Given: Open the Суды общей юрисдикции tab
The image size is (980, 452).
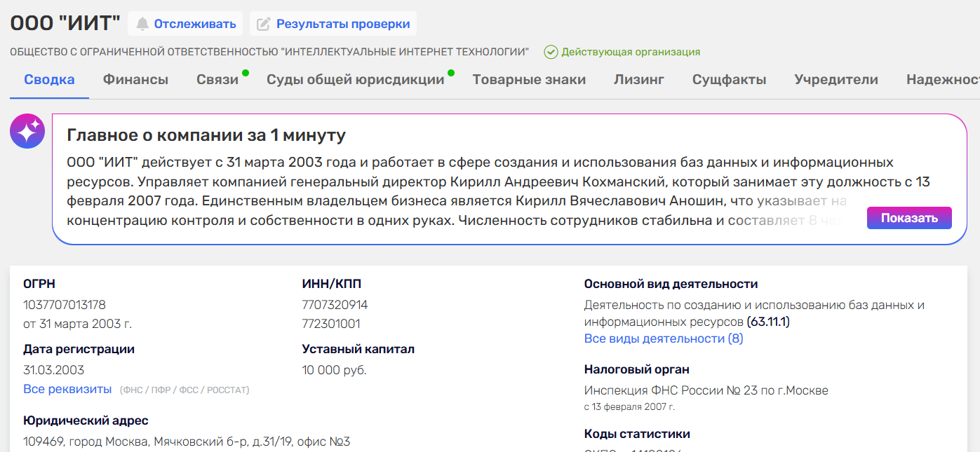Looking at the screenshot, I should click(356, 79).
